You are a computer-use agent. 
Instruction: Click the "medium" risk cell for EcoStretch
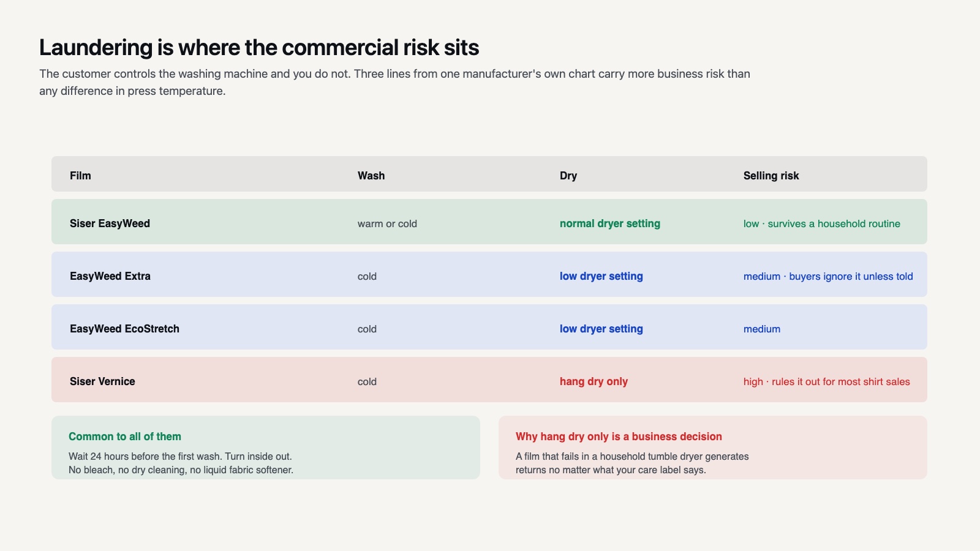click(762, 329)
